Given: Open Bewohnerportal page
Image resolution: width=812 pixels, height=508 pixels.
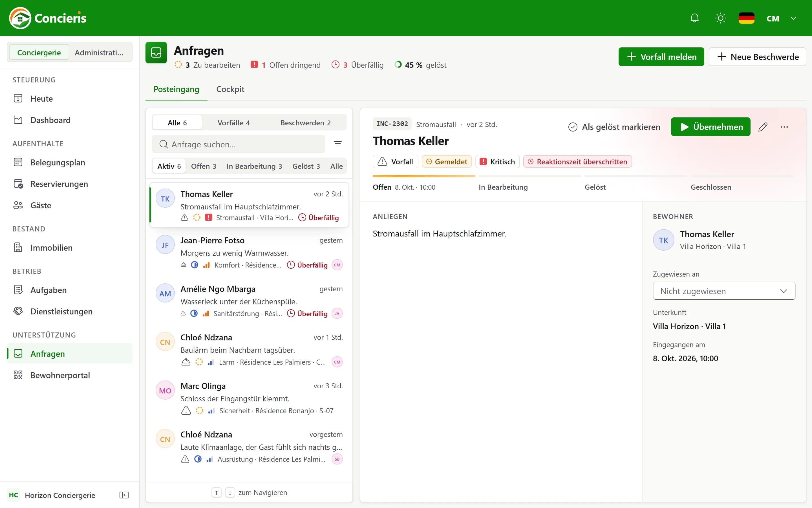Looking at the screenshot, I should (70, 375).
